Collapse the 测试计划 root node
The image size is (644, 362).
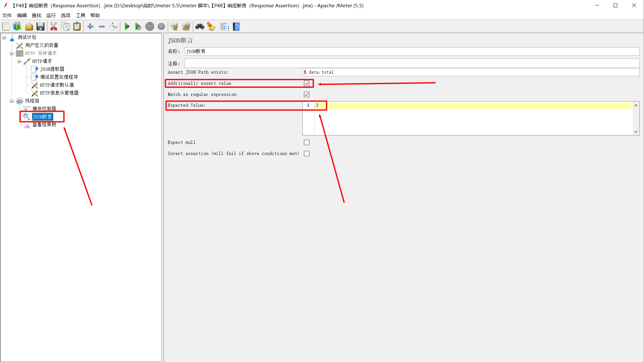coord(4,37)
